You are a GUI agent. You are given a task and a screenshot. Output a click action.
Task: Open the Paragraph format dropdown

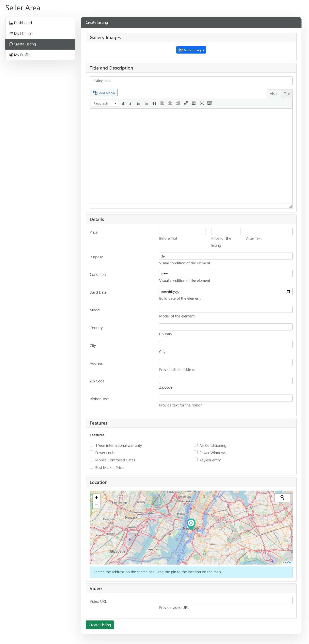click(x=105, y=103)
